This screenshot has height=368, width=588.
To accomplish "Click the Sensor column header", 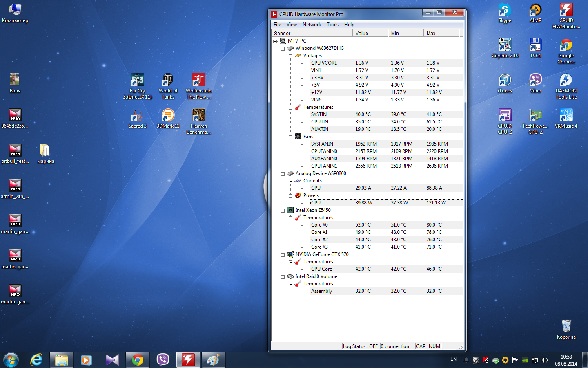I will [312, 34].
